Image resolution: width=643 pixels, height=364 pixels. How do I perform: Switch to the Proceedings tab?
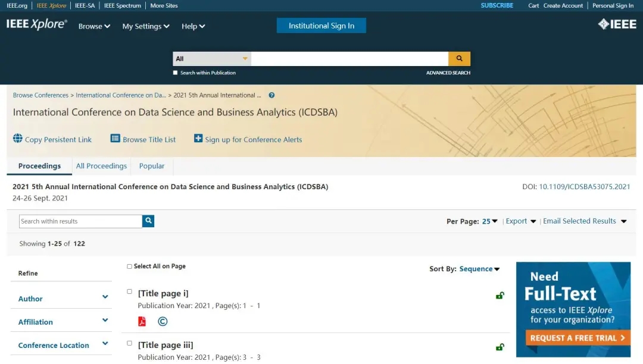39,166
